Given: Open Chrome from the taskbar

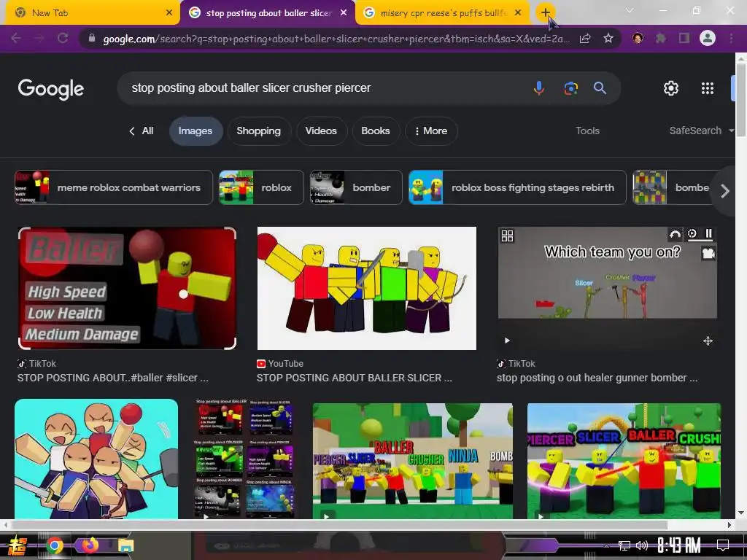Looking at the screenshot, I should (x=54, y=545).
